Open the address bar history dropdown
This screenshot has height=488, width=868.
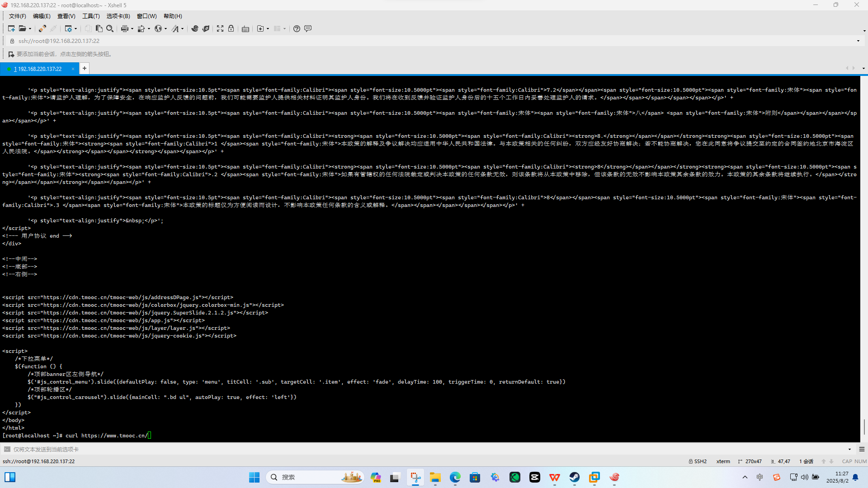coord(858,41)
